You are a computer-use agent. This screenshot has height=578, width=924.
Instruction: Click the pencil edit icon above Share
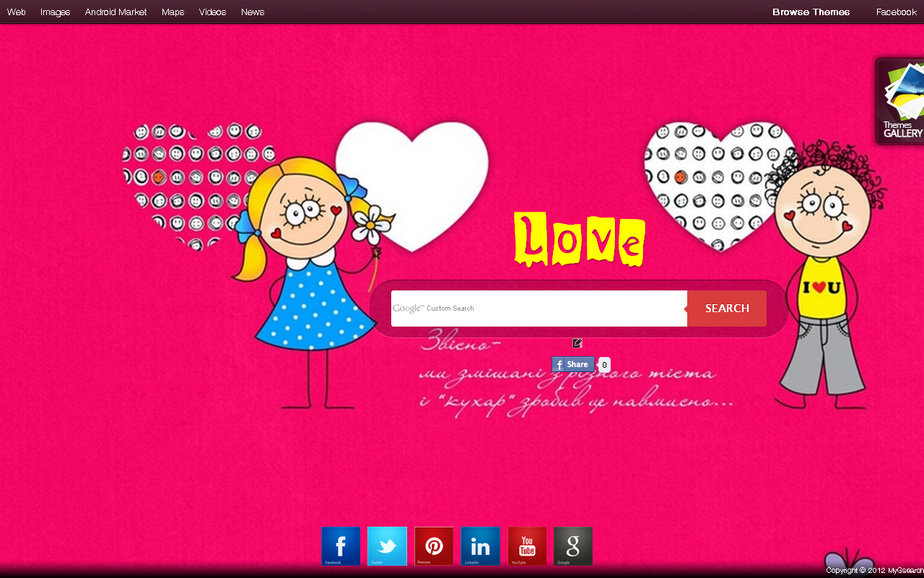pyautogui.click(x=577, y=343)
